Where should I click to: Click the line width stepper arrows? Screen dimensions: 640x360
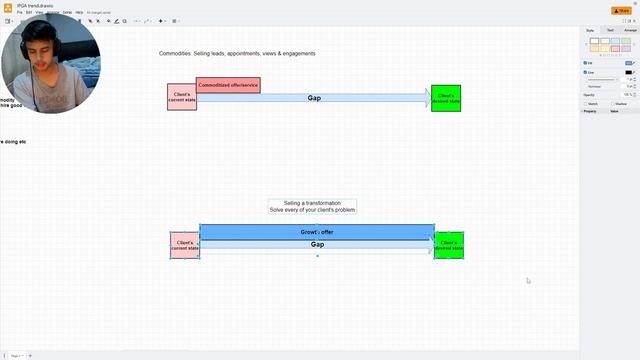pos(635,79)
